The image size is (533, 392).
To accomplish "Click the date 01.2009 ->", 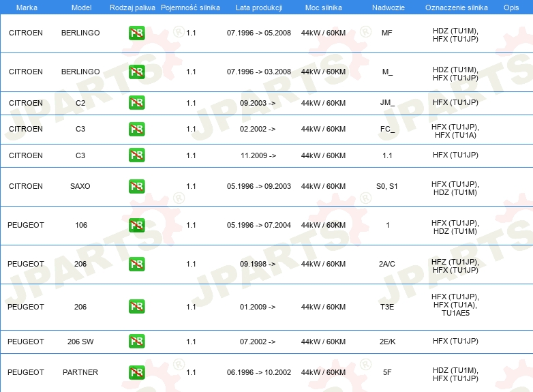I will click(x=258, y=307).
